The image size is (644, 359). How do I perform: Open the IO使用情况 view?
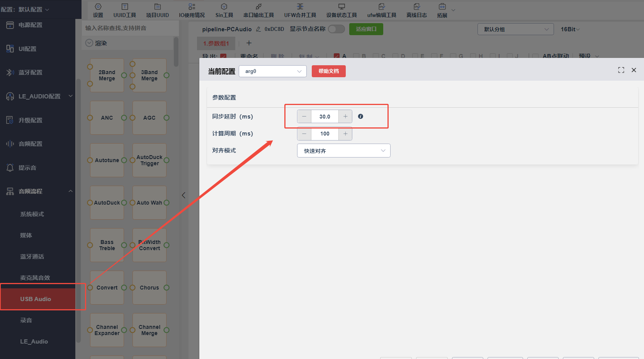[x=192, y=10]
